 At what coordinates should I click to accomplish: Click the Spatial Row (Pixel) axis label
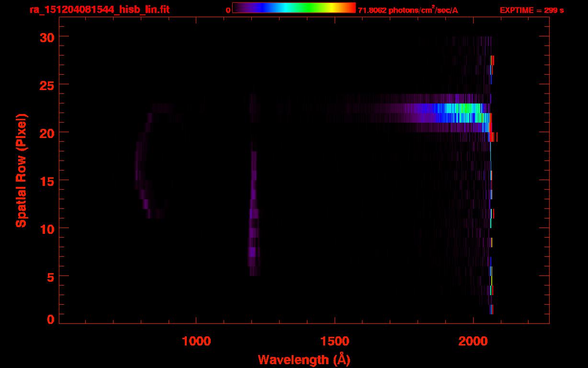coord(21,170)
